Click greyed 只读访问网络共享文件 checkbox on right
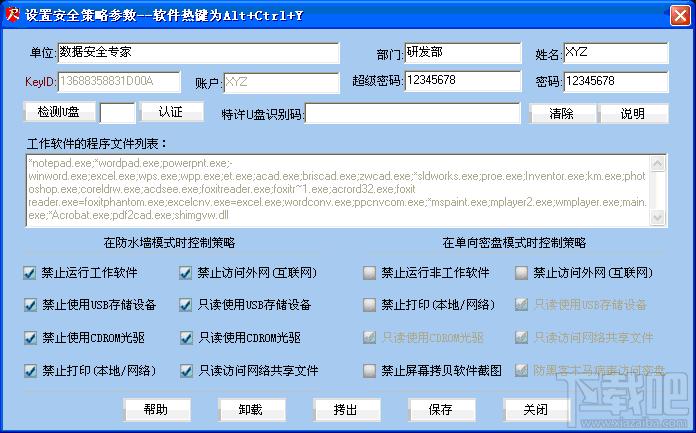696x433 pixels. coord(521,338)
